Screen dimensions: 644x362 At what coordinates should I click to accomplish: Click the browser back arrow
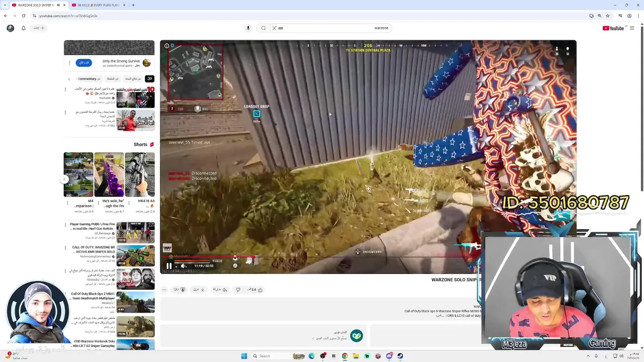point(6,16)
